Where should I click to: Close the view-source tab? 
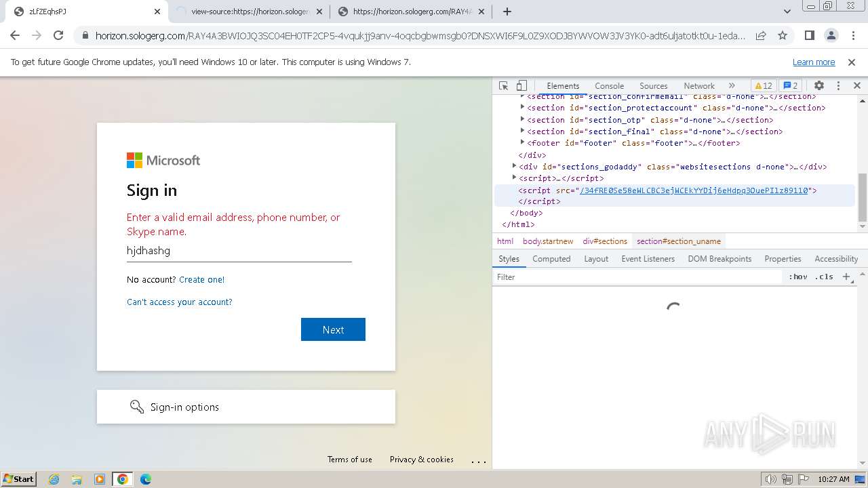[x=319, y=12]
